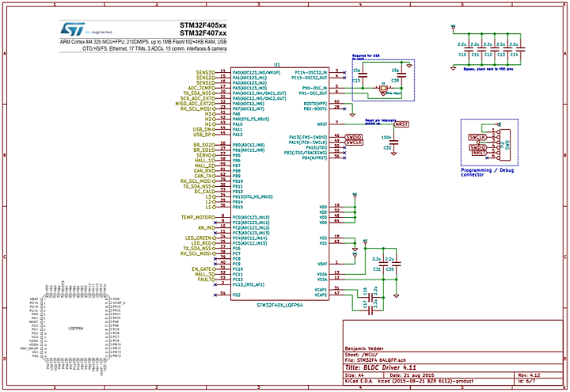This screenshot has height=392, width=570.
Task: Select capacitor C31 near VDDA
Action: pos(383,264)
